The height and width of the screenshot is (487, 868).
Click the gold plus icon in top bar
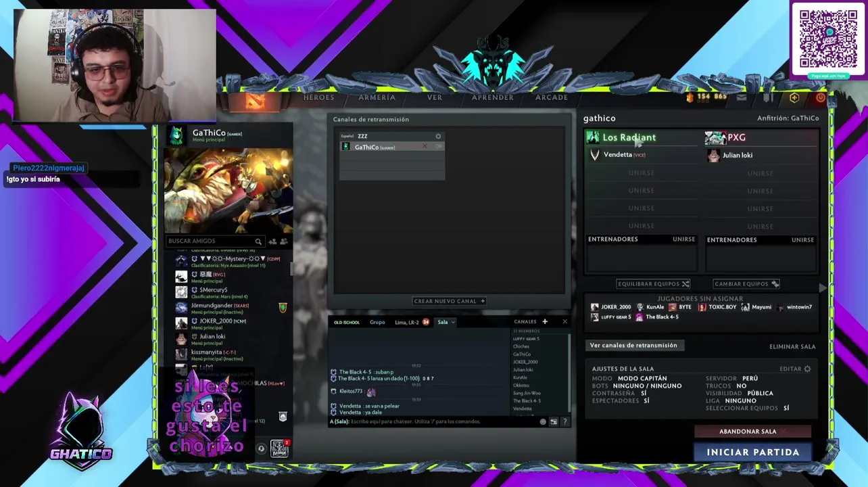[794, 97]
